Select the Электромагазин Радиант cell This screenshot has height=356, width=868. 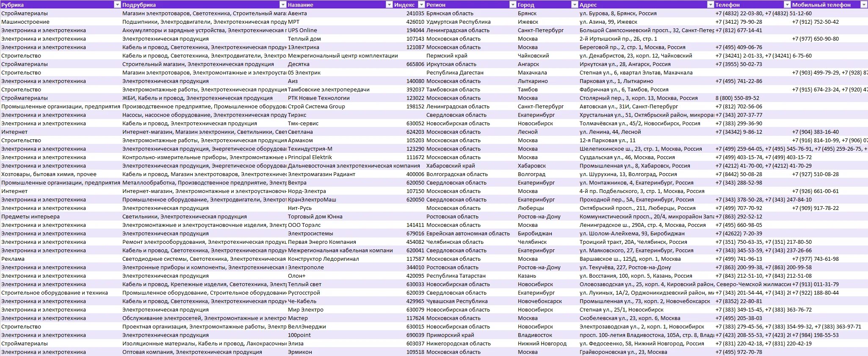pos(340,174)
